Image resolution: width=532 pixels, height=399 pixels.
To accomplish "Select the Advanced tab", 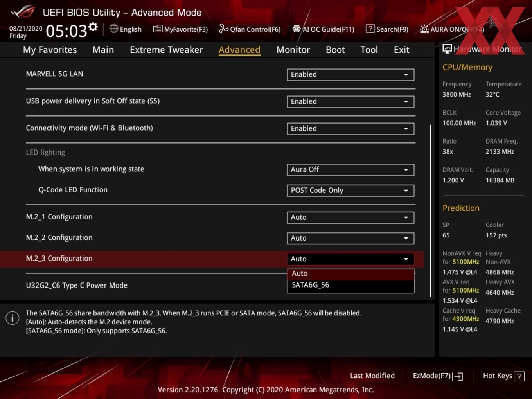I will tap(239, 50).
